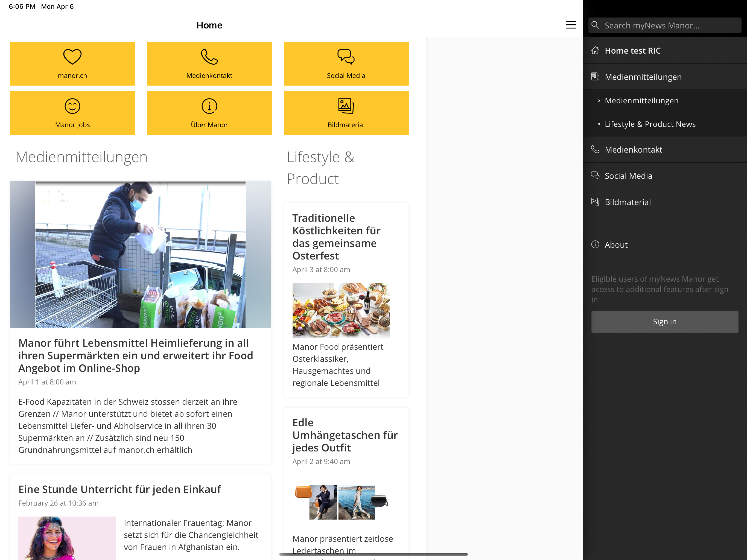Open the Manor Jobs label on yellow tile

(x=72, y=125)
